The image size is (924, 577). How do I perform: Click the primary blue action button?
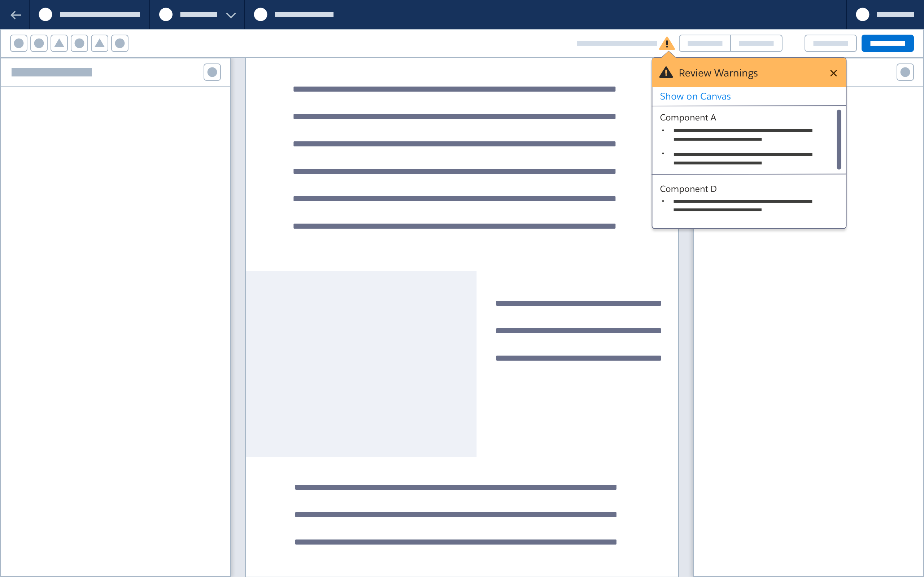pos(888,44)
